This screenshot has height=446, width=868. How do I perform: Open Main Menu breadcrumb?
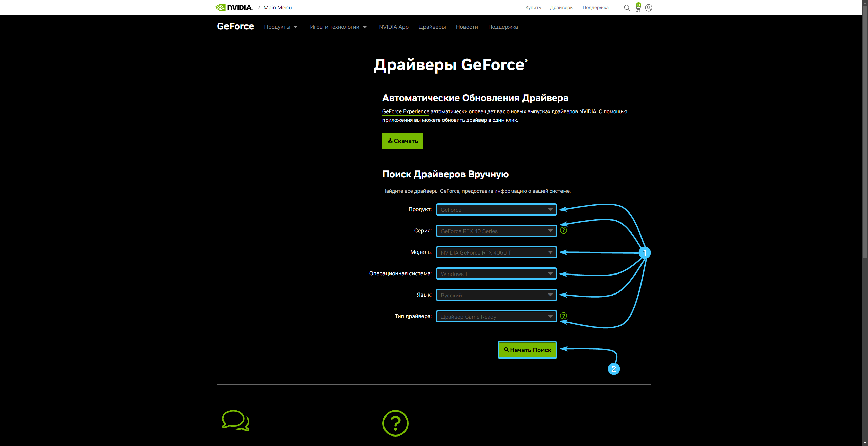277,7
